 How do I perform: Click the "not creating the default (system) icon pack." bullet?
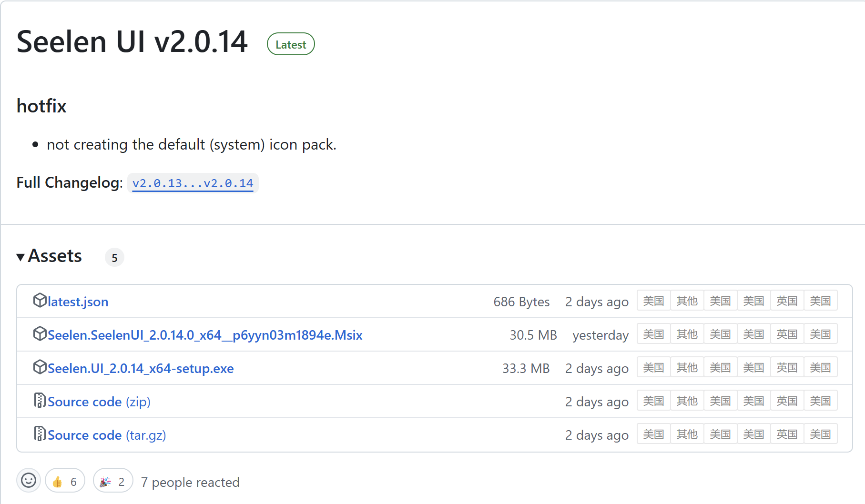(192, 144)
